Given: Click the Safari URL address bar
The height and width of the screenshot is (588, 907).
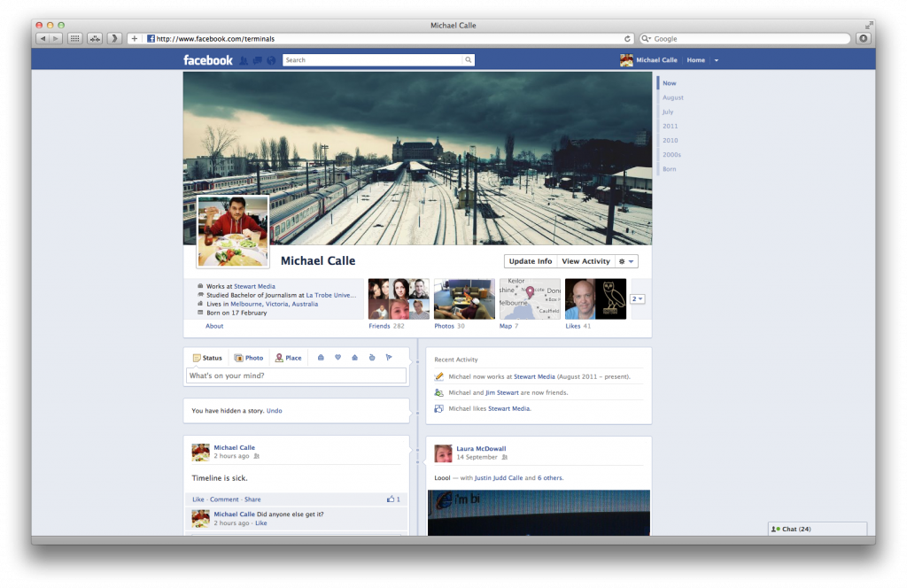Looking at the screenshot, I should pyautogui.click(x=382, y=39).
